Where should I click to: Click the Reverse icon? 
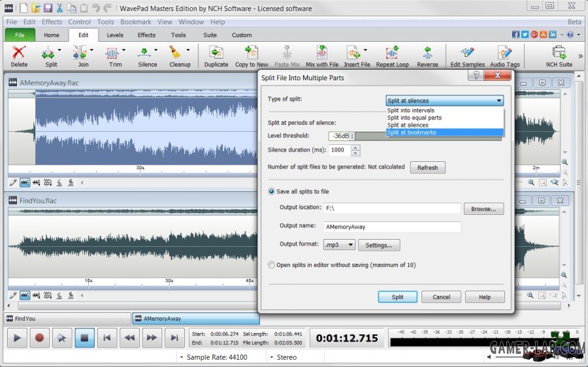pos(427,52)
